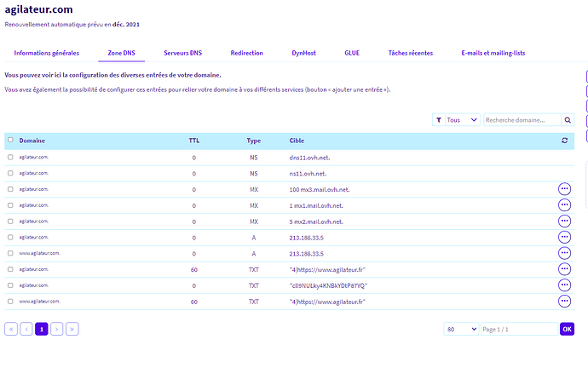Open actions menu for mx3.mail.ovh.net row
588x374 pixels.
(564, 189)
